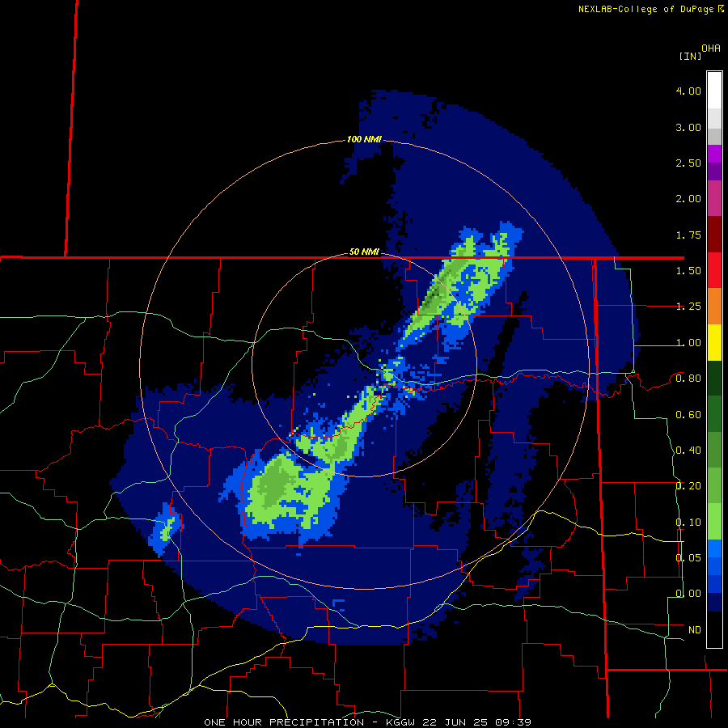Click the 0.20 legend value
728x728 pixels.
coord(688,486)
